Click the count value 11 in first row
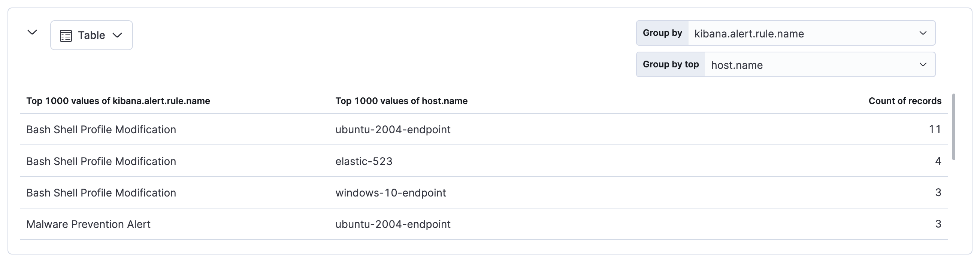The width and height of the screenshot is (980, 262). point(935,129)
